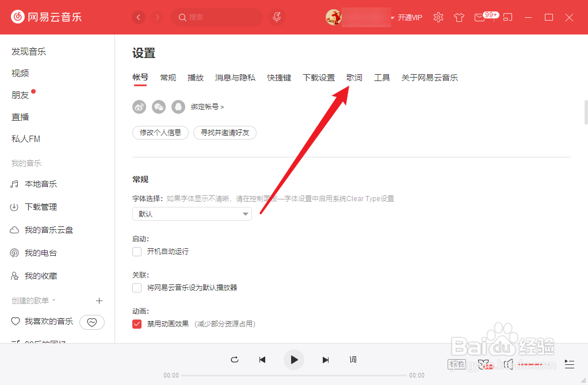Select the 帐号 settings tab
The height and width of the screenshot is (385, 588).
140,77
